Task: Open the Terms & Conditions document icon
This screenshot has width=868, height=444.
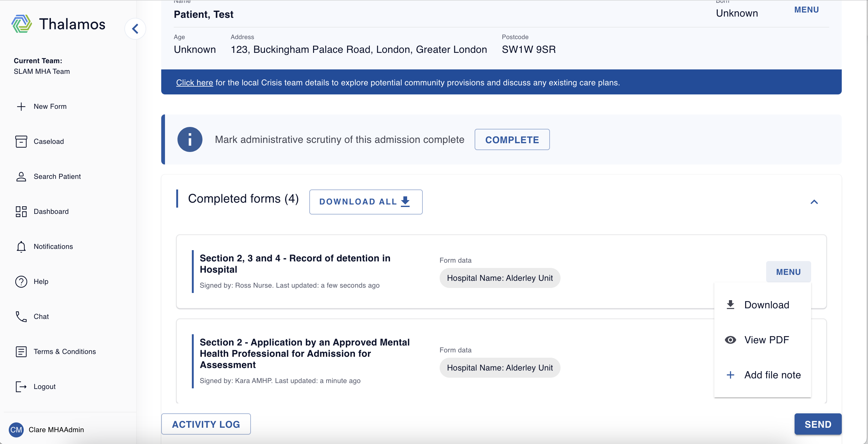Action: click(x=21, y=352)
